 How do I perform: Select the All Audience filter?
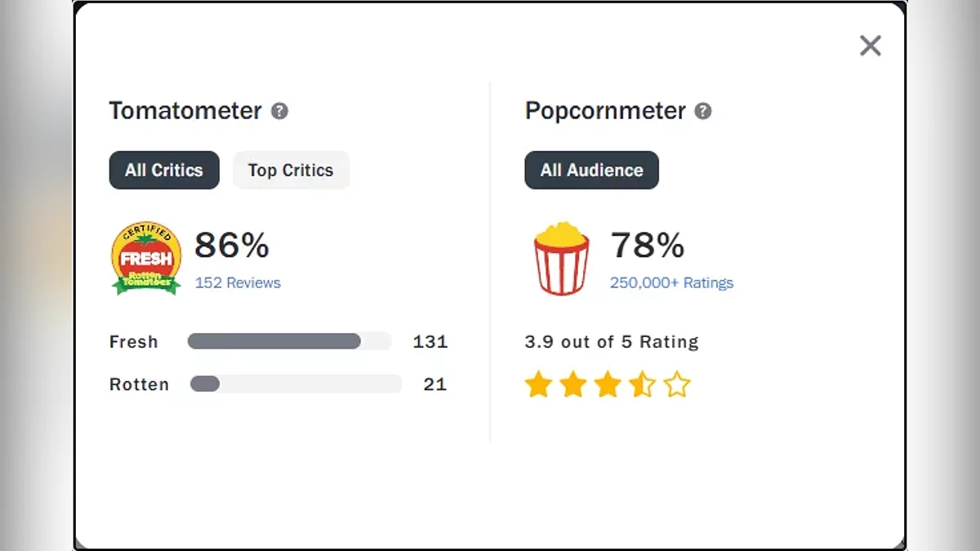coord(591,170)
